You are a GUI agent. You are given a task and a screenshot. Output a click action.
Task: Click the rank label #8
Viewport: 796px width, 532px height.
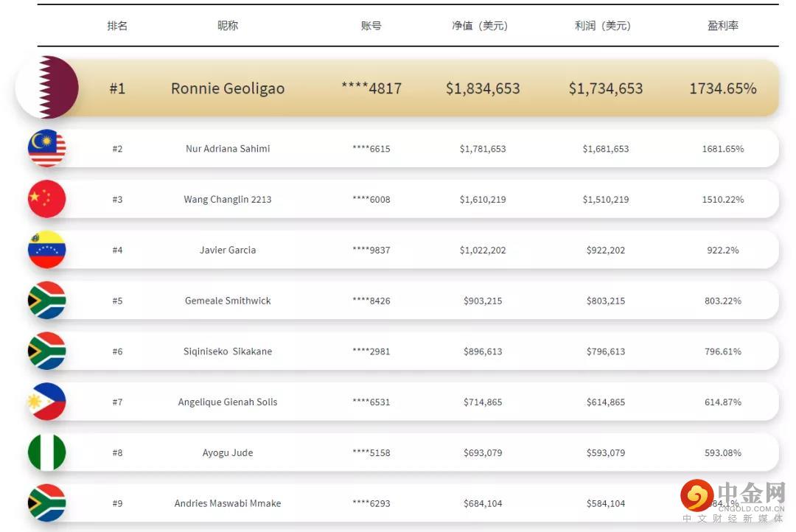(117, 453)
